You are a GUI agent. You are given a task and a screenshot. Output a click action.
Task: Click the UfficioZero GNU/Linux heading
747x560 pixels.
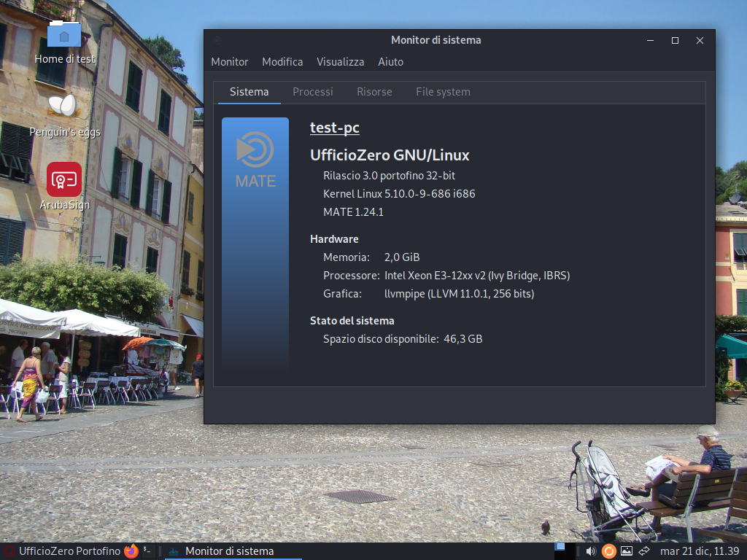(x=390, y=155)
